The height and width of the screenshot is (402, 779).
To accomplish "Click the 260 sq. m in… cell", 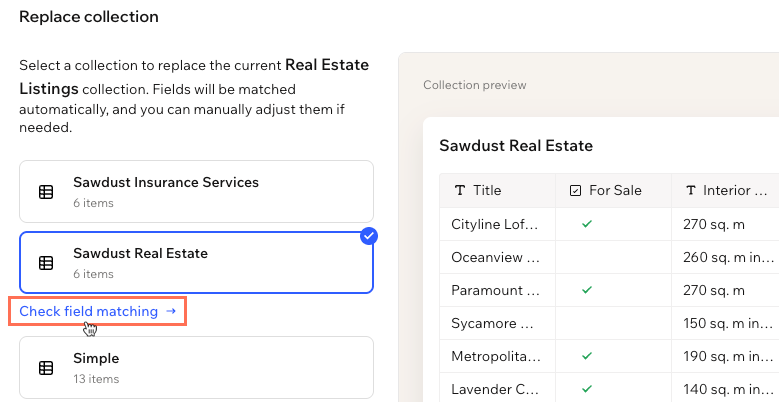I will (x=725, y=257).
